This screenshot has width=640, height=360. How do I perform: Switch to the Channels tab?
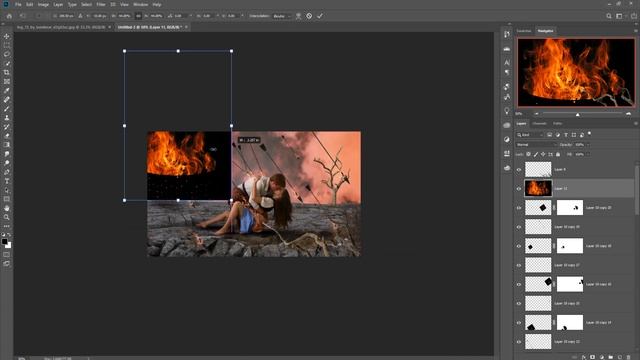539,123
